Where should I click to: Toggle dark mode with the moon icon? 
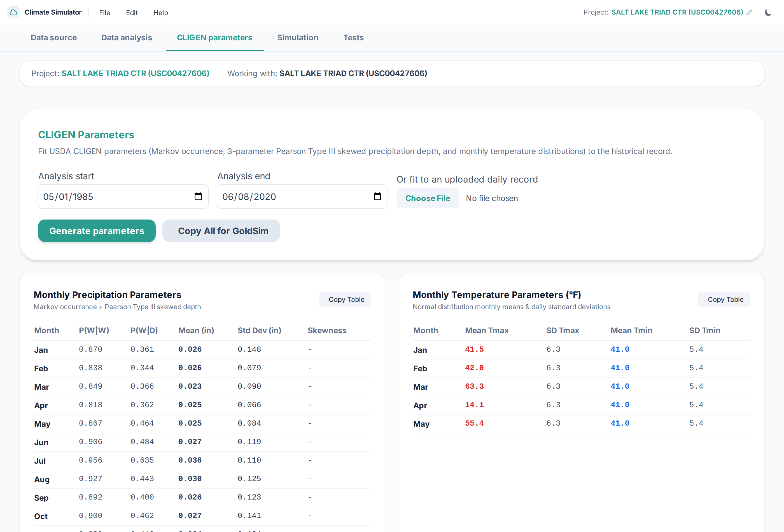[768, 13]
